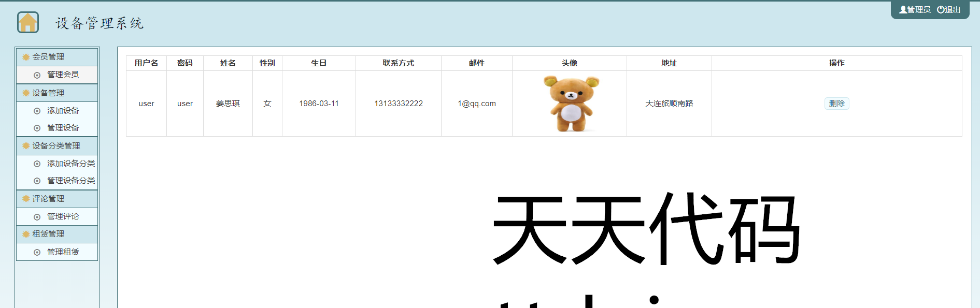Expand the 设备分类管理 section header
This screenshot has height=308, width=980.
pyautogui.click(x=57, y=146)
